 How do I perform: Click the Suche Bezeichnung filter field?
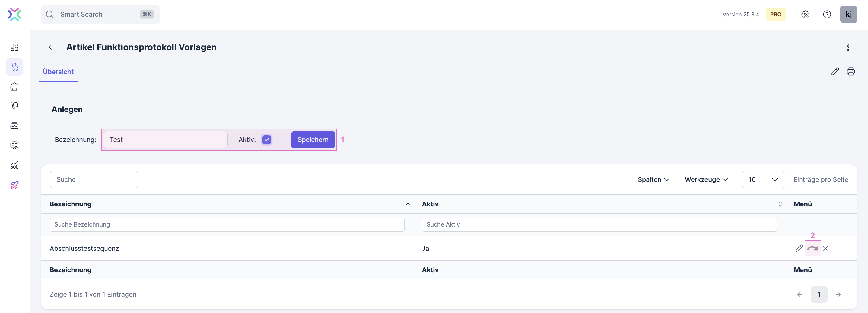[227, 224]
